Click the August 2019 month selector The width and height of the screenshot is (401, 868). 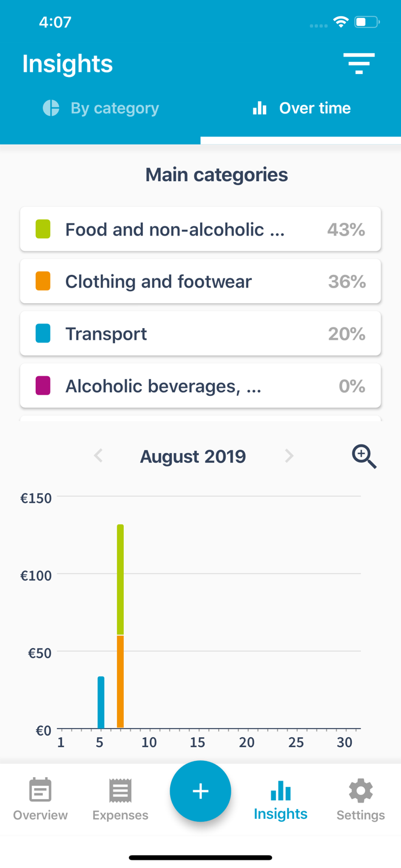pyautogui.click(x=193, y=457)
